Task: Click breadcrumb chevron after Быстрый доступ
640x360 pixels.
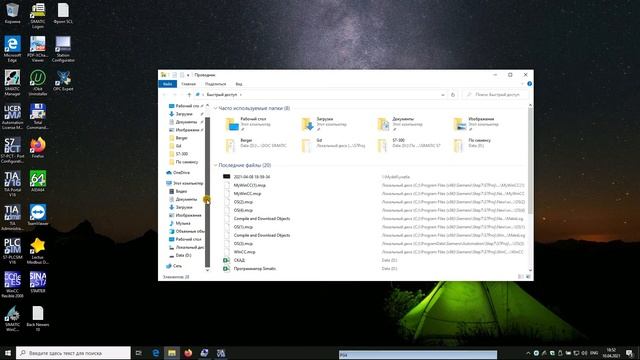Action: [x=241, y=95]
